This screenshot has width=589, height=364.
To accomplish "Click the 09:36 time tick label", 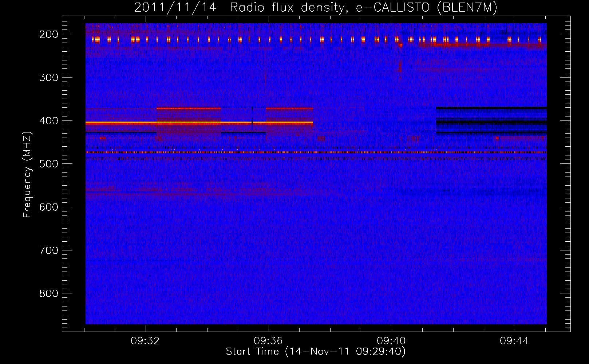I will [x=268, y=341].
